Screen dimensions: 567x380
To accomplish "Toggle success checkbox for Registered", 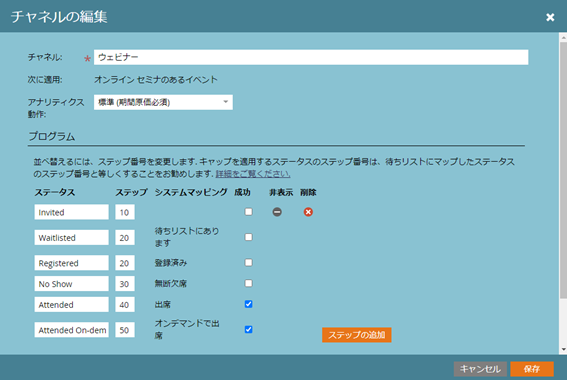I will (x=248, y=262).
